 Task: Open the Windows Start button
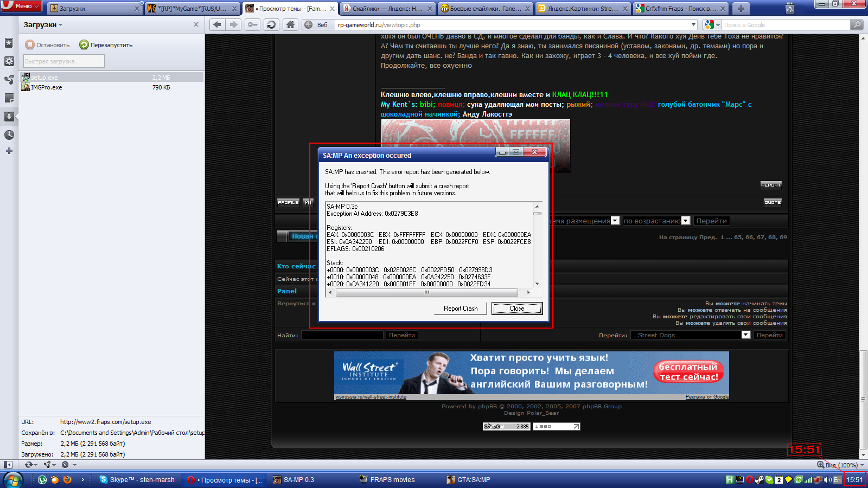click(13, 479)
